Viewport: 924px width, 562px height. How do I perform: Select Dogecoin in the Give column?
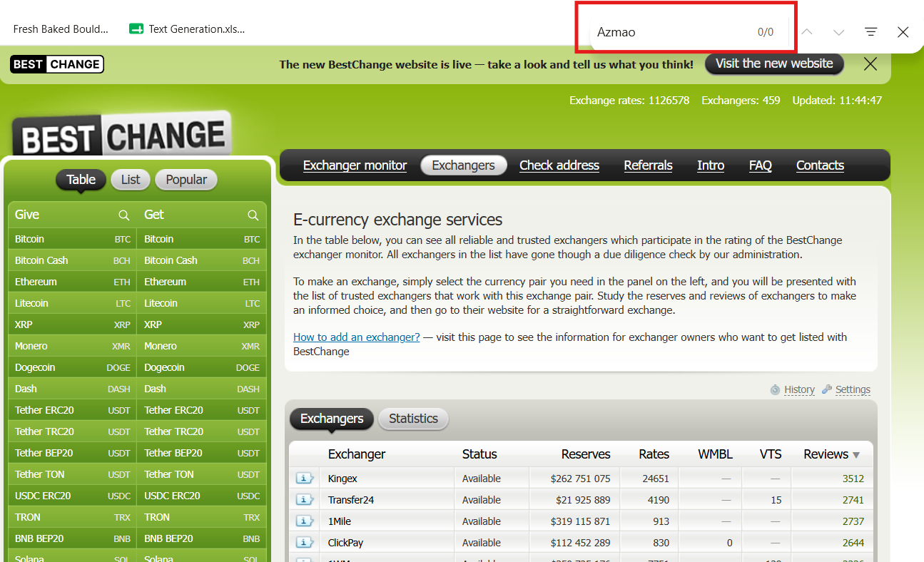[x=73, y=367]
